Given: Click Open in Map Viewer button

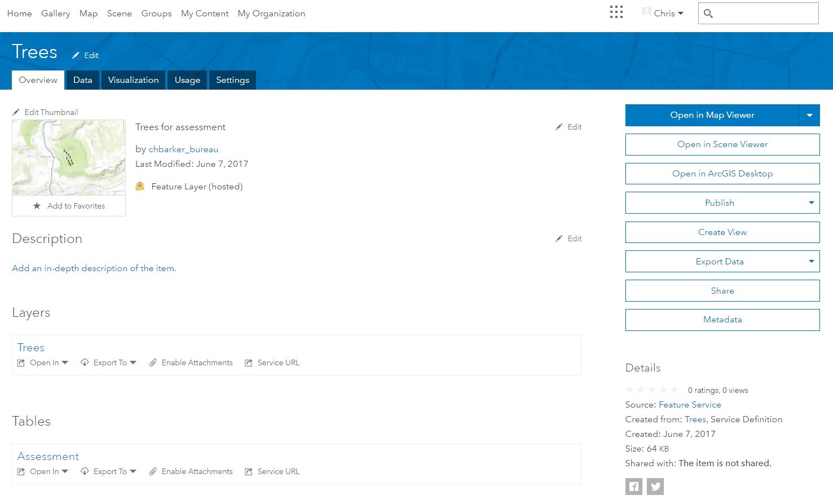Looking at the screenshot, I should click(712, 115).
